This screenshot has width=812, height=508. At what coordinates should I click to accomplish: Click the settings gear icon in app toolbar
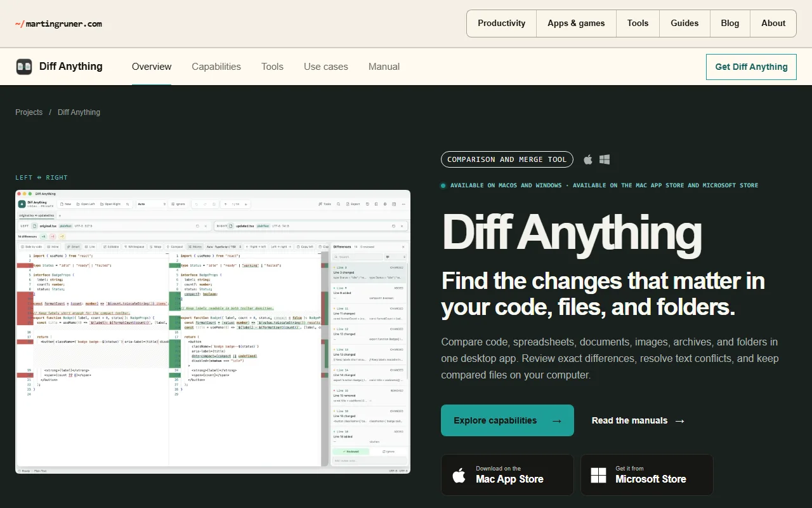[x=385, y=204]
